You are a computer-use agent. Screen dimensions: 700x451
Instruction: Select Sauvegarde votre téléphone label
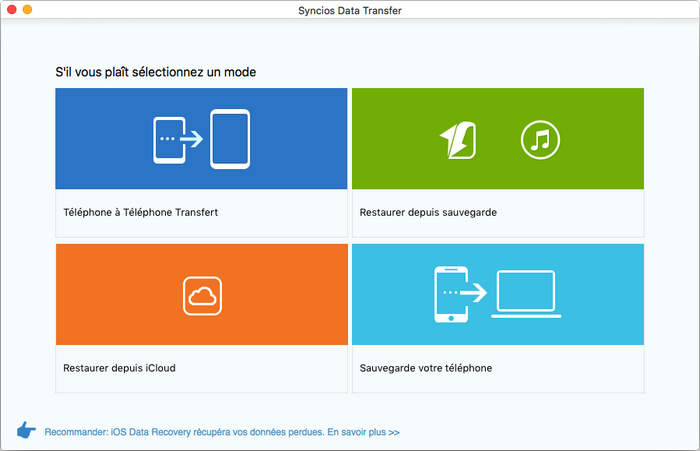pos(426,368)
